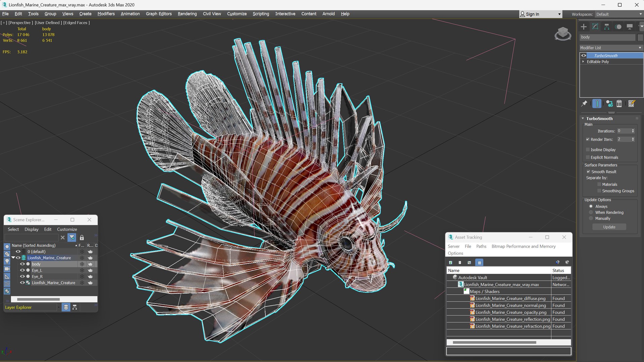
Task: Toggle Display Cameras icon in Scene Explorer
Action: (7, 269)
